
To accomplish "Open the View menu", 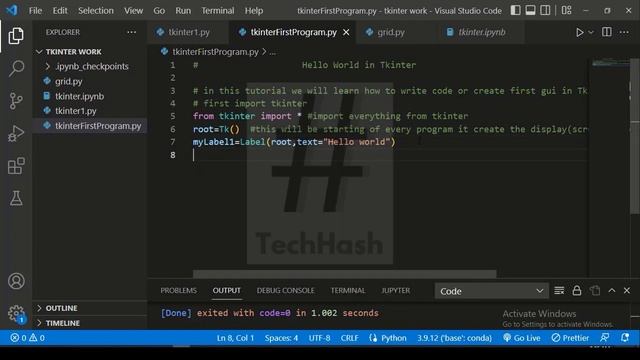I will coord(133,11).
